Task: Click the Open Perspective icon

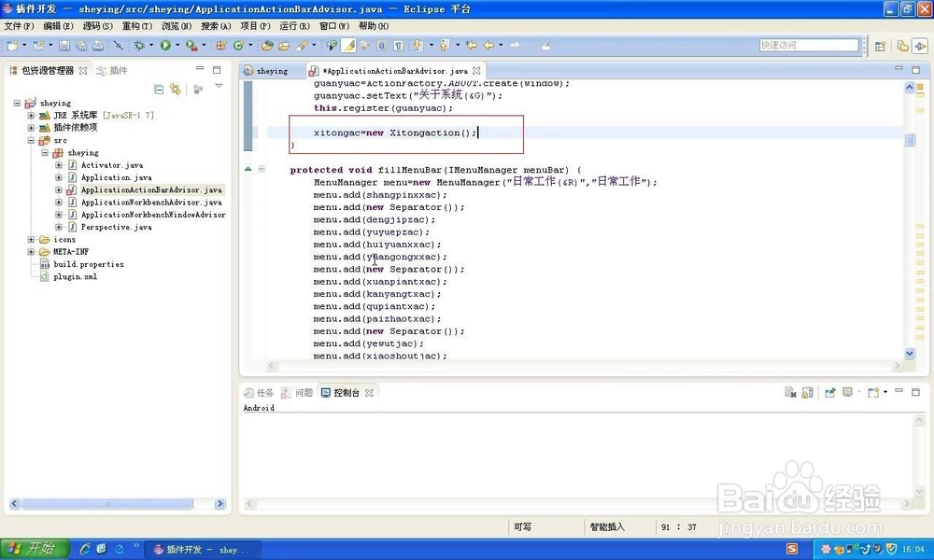Action: pos(880,46)
